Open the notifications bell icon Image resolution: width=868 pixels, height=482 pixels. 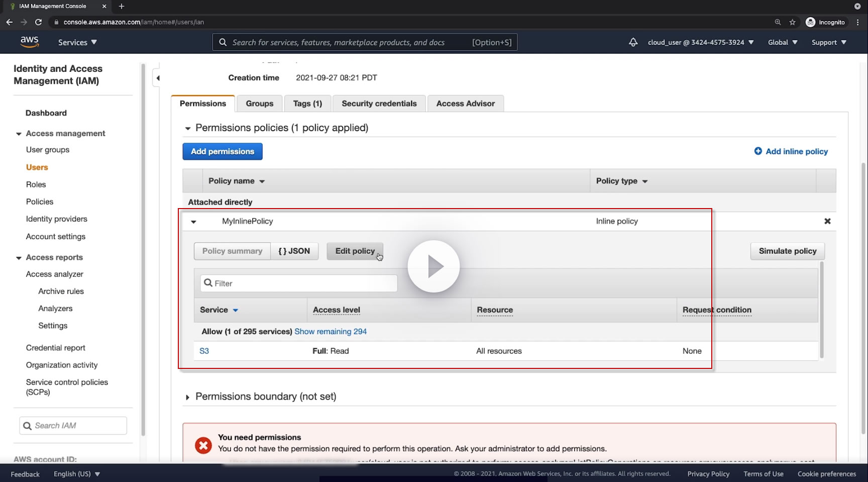633,42
